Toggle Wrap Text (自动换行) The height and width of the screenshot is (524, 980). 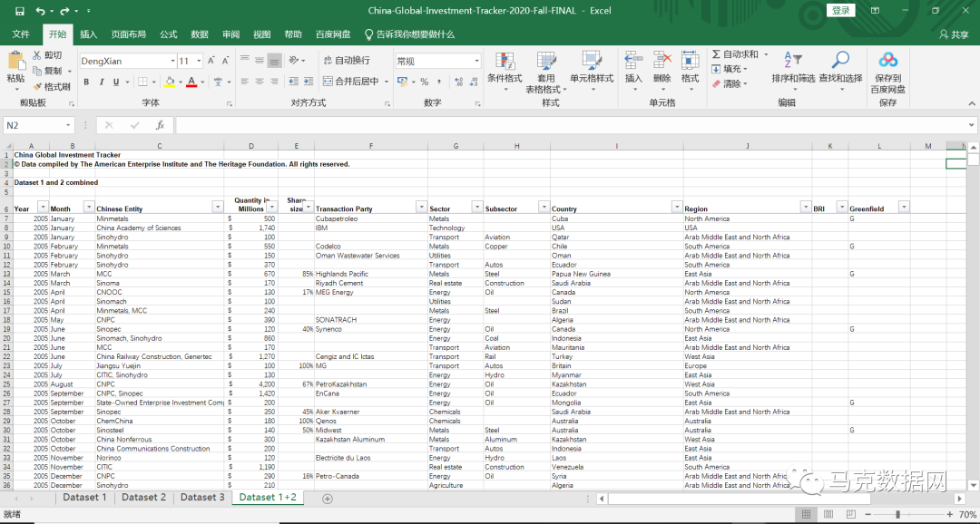(347, 61)
